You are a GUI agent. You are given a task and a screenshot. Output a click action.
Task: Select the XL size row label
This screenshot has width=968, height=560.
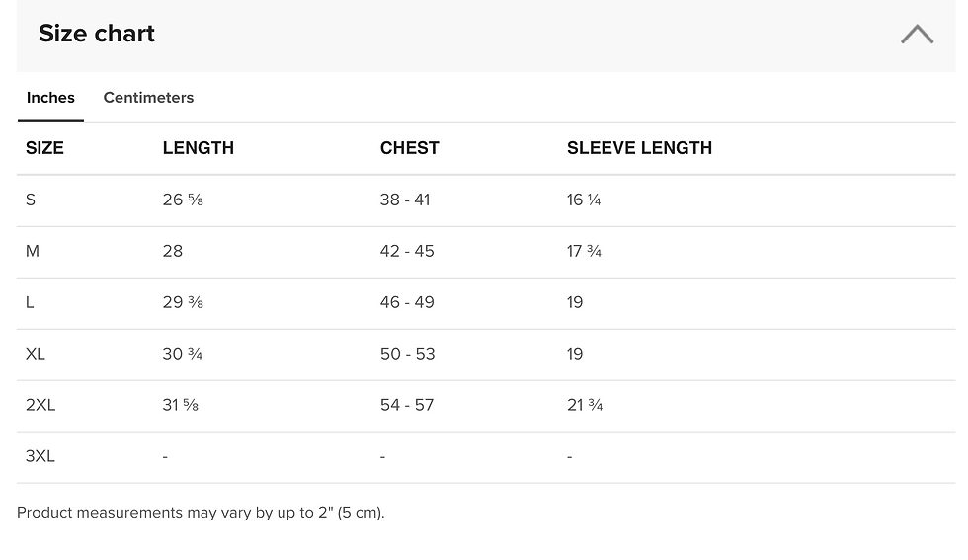(36, 354)
